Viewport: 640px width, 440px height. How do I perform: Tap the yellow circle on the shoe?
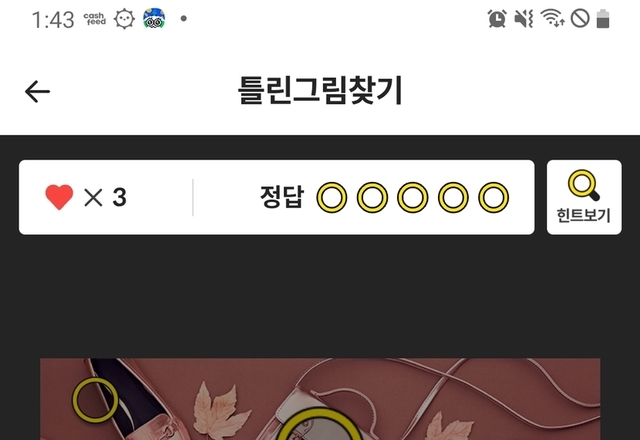click(95, 400)
